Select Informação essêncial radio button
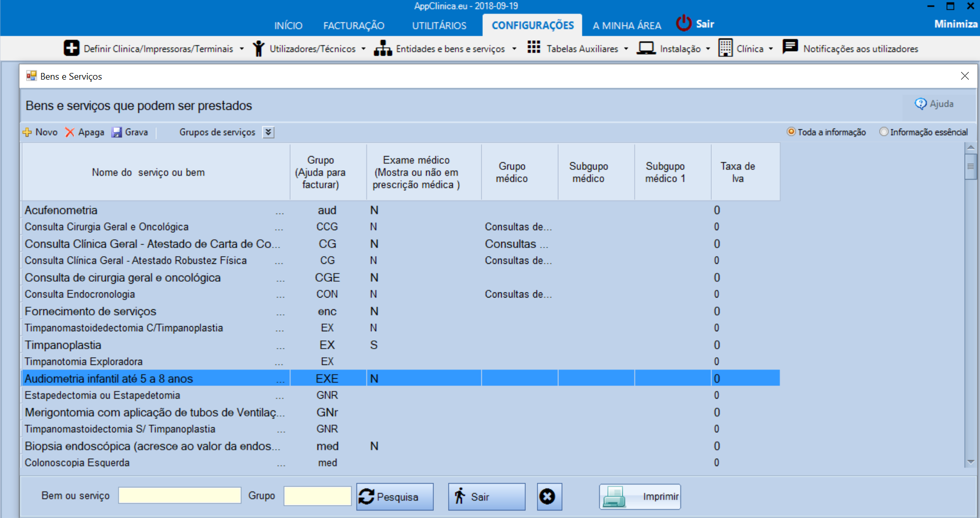Image resolution: width=980 pixels, height=518 pixels. tap(884, 132)
